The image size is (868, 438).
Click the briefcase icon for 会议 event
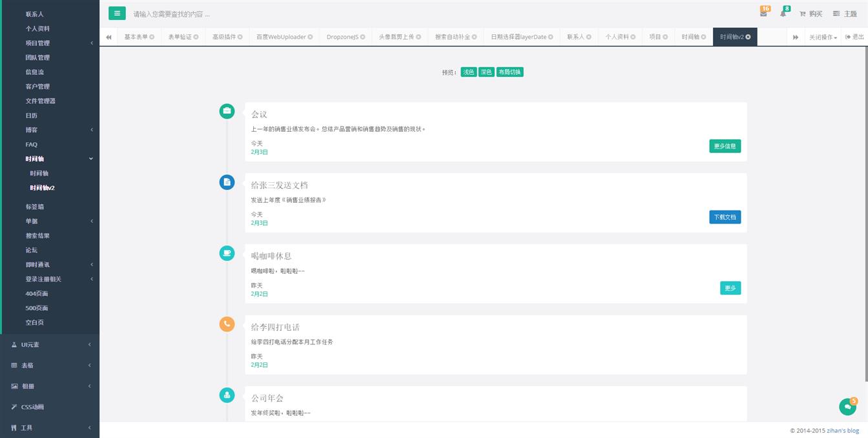(227, 111)
